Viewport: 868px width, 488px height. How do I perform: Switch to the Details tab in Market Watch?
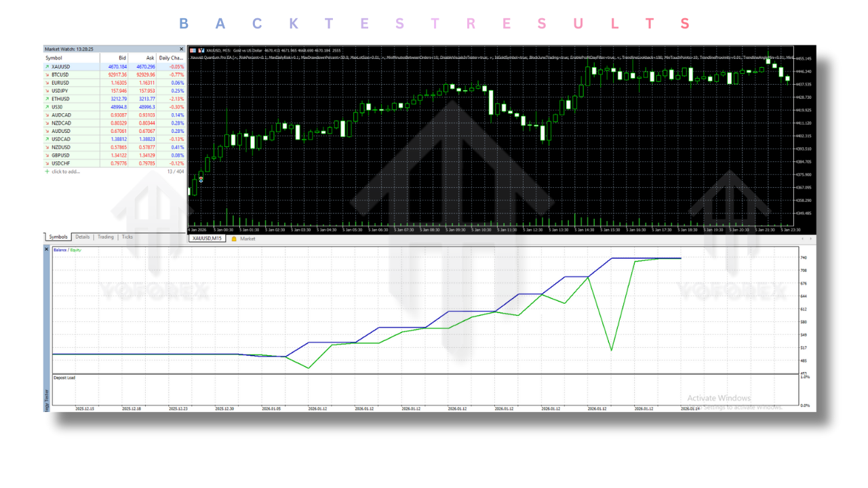[x=82, y=237]
